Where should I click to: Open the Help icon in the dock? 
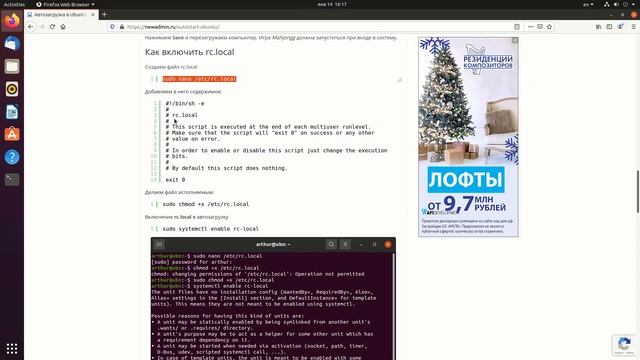pos(12,157)
